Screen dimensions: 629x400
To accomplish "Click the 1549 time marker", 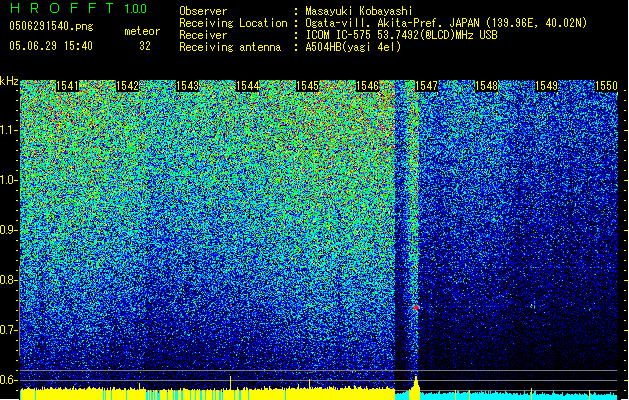I will coord(546,86).
